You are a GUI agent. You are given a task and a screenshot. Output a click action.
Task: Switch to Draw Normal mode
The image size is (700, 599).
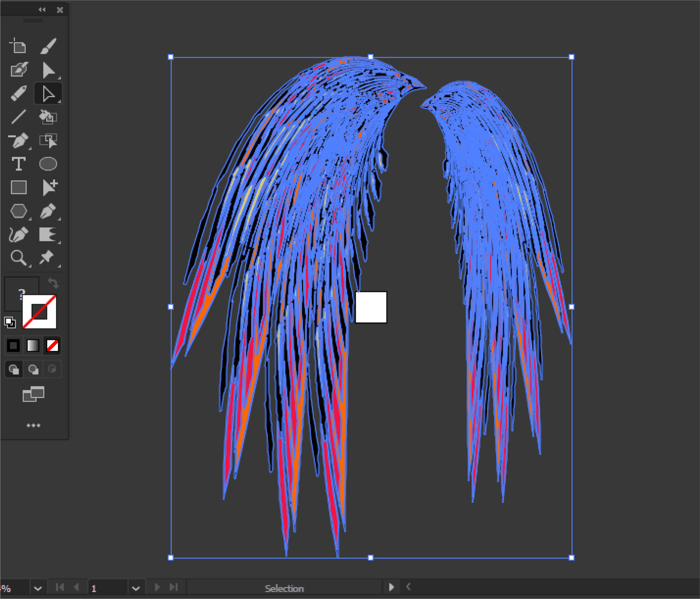coord(14,369)
